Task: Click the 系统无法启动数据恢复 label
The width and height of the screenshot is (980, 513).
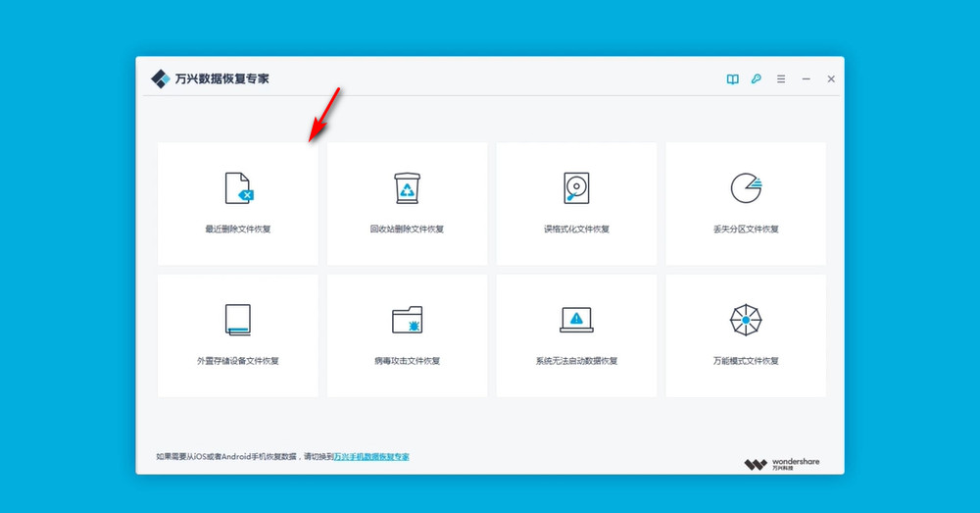Action: (576, 361)
